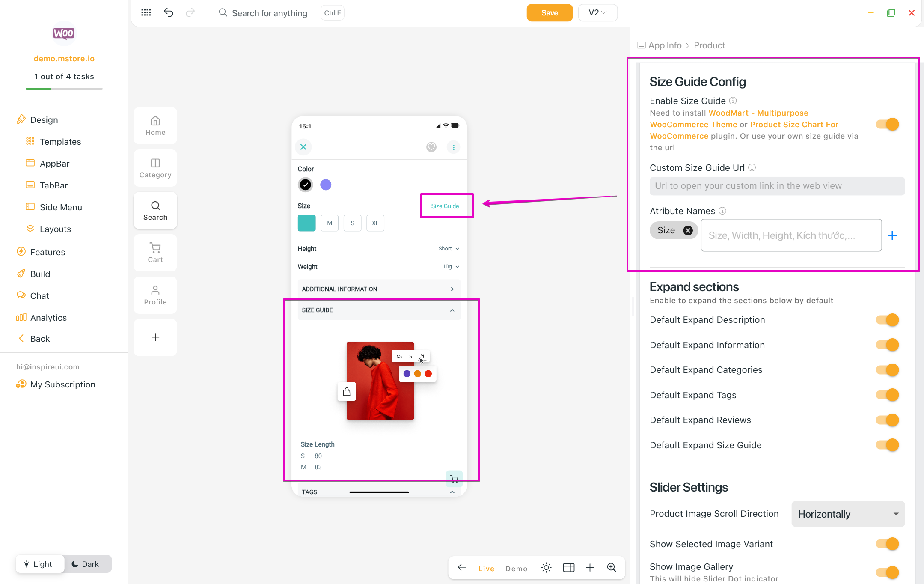Toggle Default Expand Reviews off

887,420
